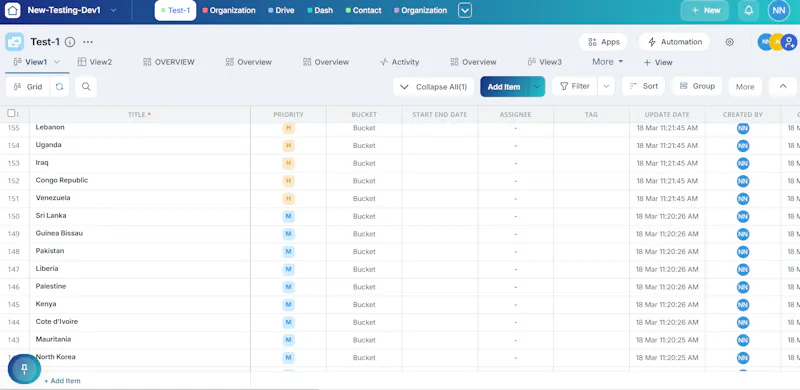The width and height of the screenshot is (800, 390).
Task: Open the Automation button
Action: (674, 42)
